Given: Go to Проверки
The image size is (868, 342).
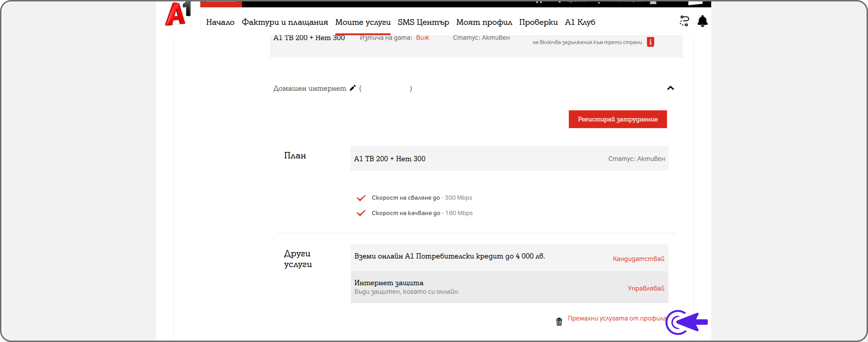Looking at the screenshot, I should pos(538,22).
